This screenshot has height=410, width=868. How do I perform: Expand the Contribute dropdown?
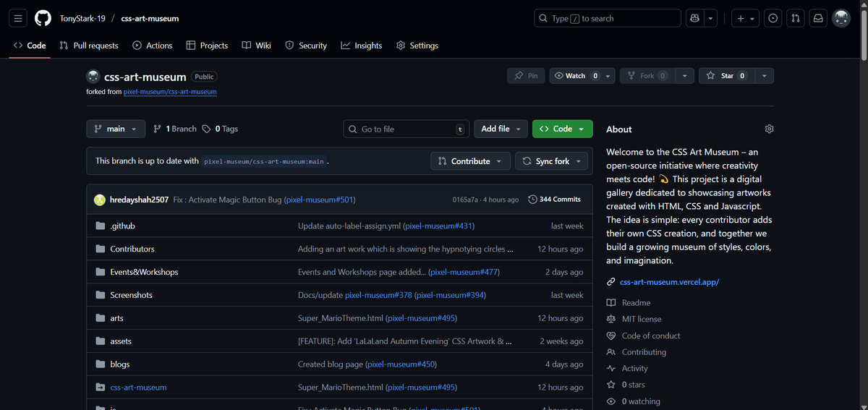pos(471,161)
